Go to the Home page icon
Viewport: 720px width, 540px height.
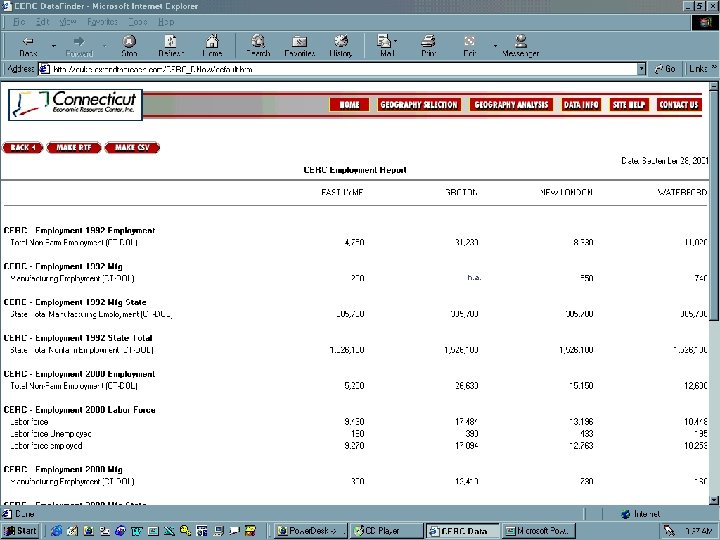(212, 46)
